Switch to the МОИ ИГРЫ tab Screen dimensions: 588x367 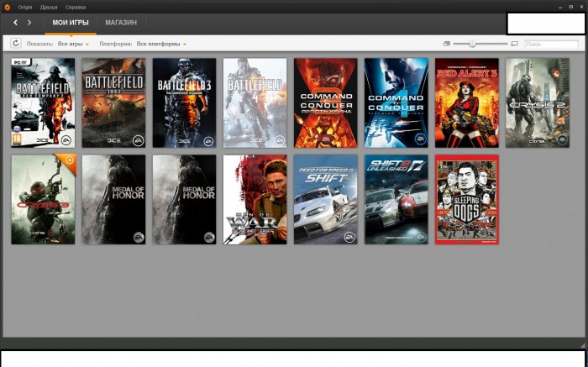click(71, 23)
